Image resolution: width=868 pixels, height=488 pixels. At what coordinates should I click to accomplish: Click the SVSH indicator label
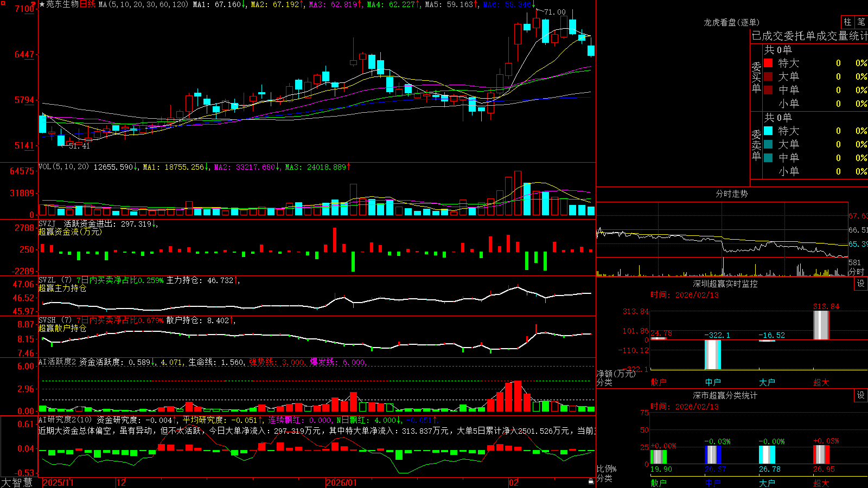tap(47, 320)
